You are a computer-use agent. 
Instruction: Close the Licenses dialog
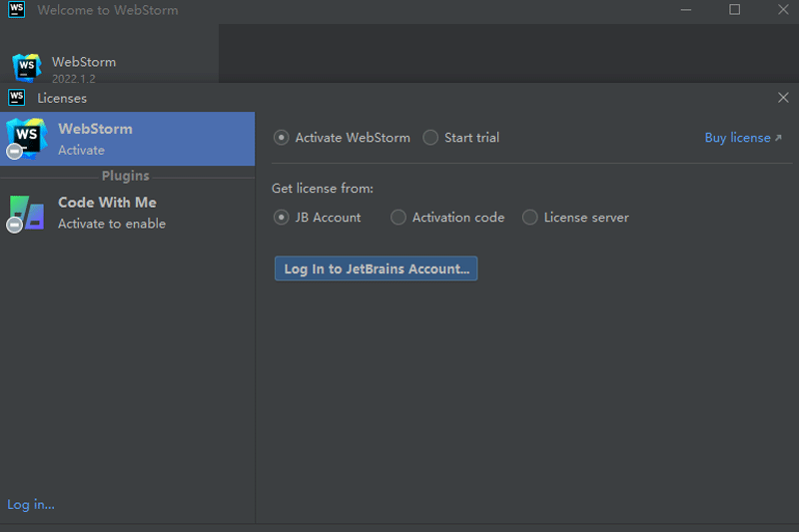[782, 98]
